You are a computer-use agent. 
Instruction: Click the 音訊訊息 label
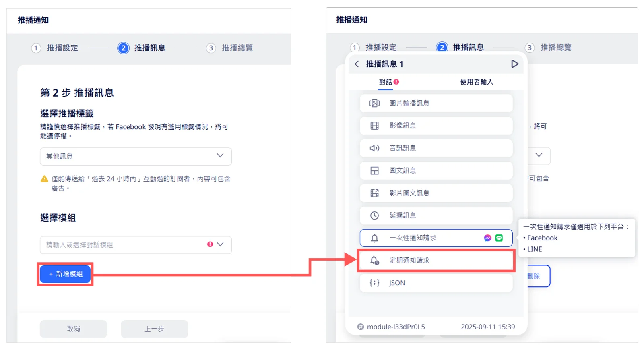(402, 148)
